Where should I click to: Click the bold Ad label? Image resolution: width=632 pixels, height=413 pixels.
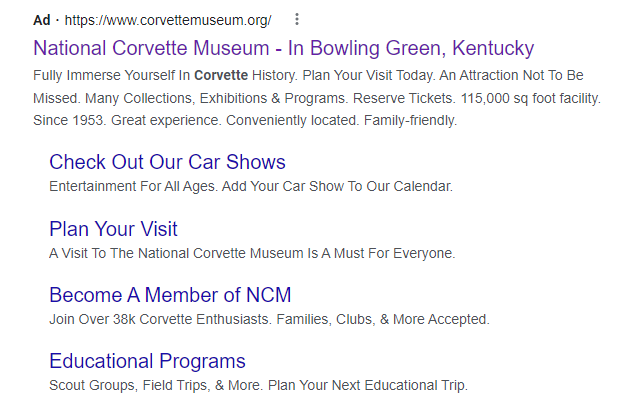point(42,20)
